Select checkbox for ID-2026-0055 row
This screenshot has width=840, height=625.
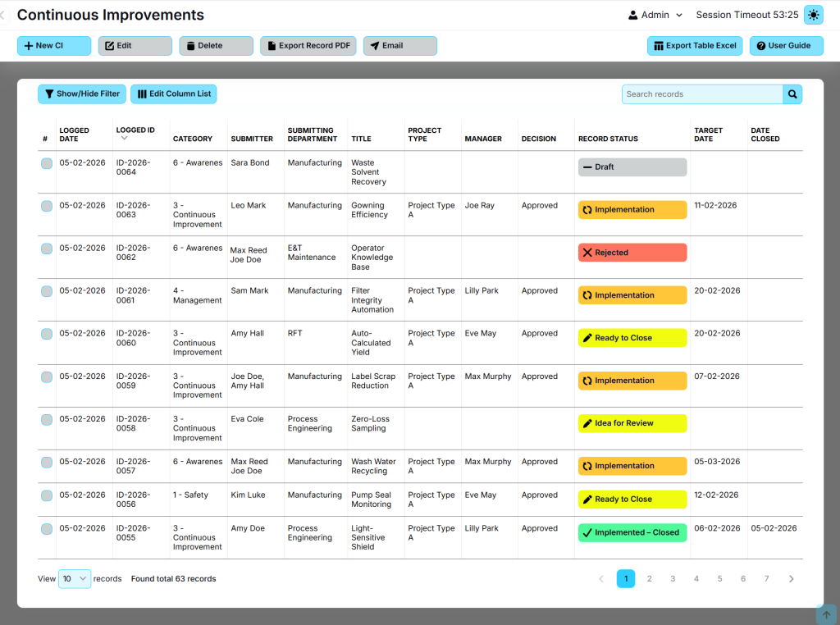pos(47,529)
